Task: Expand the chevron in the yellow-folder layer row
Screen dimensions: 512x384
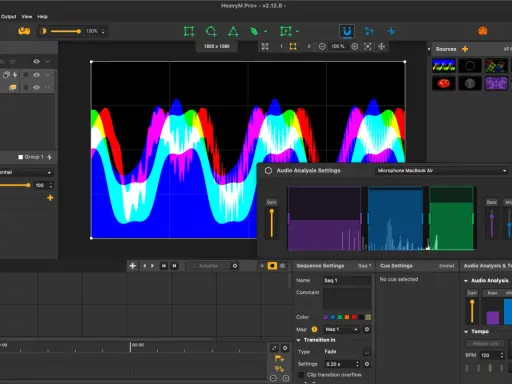Action: (47, 87)
